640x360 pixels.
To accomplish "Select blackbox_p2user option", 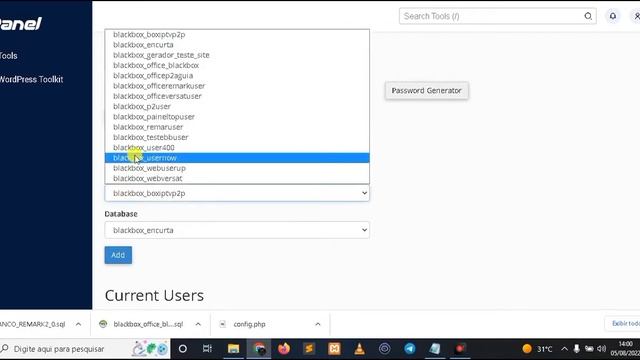I will (x=237, y=106).
